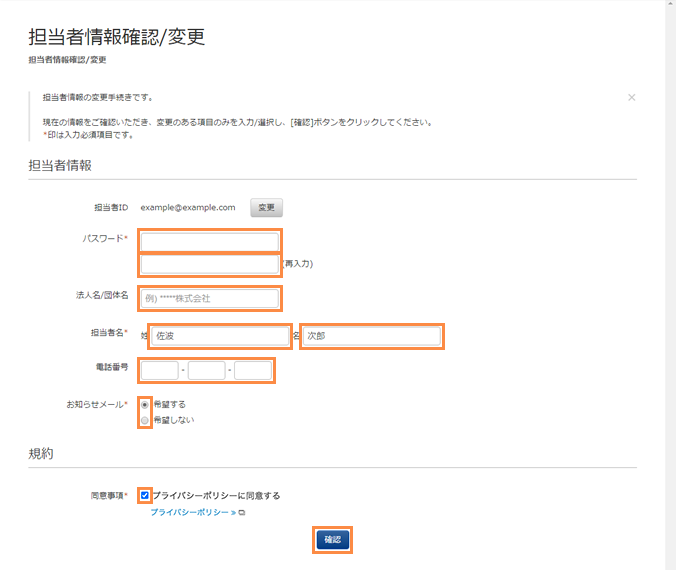Click the middle 電話番号 box
The image size is (676, 570).
click(207, 370)
